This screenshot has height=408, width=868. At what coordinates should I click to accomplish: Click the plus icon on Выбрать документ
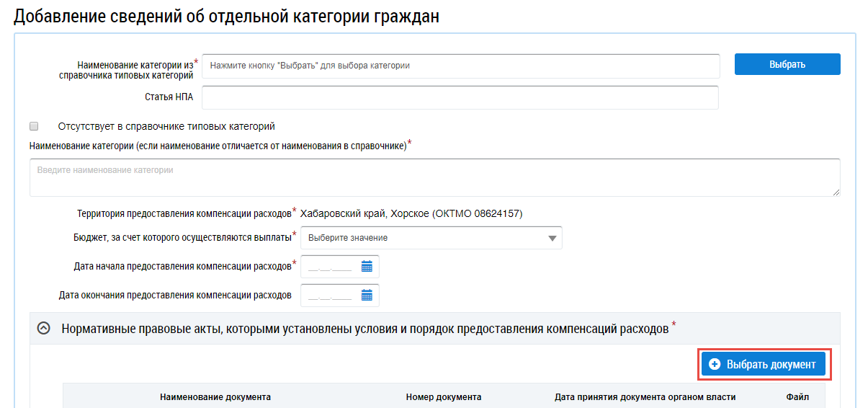[x=715, y=365]
